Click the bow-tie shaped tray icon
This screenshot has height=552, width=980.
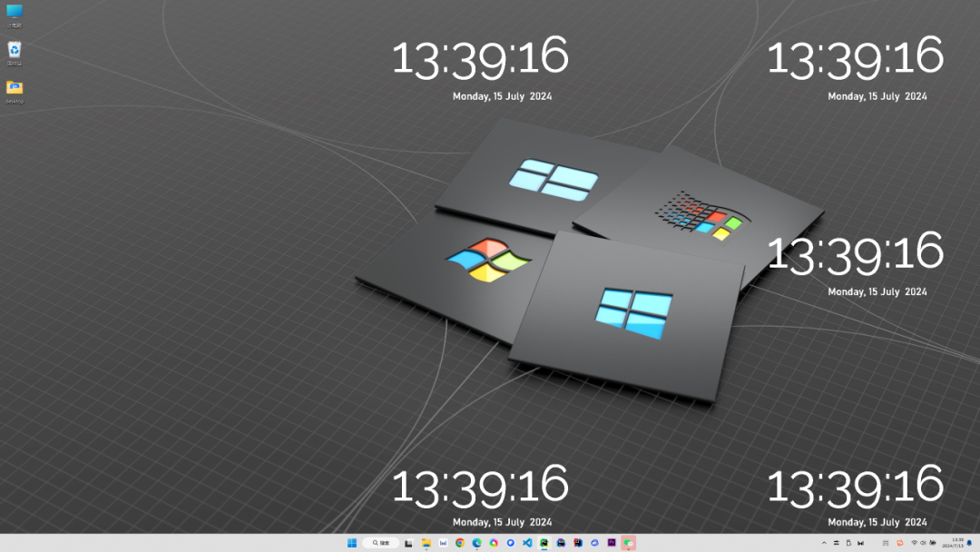tap(860, 543)
